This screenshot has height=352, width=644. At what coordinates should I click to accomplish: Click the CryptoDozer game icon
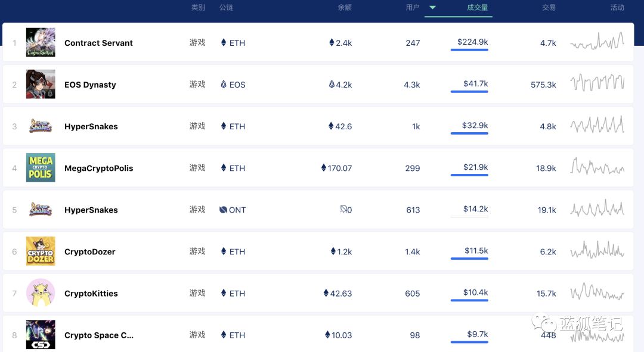point(41,251)
